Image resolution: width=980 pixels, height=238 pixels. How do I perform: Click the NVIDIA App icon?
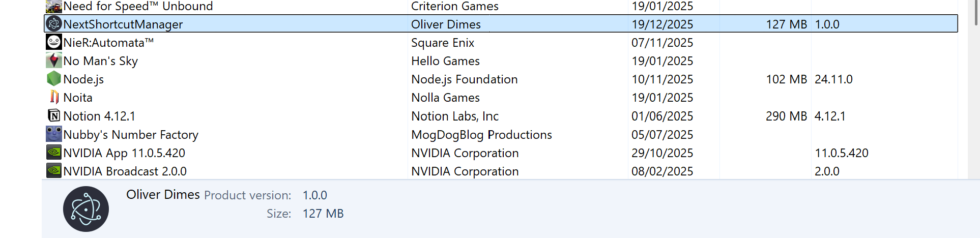(x=54, y=153)
